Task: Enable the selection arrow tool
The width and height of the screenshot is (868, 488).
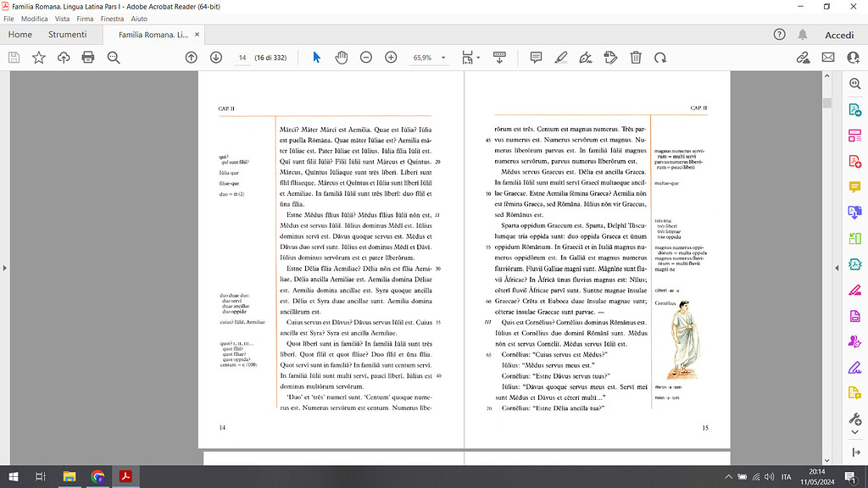Action: point(316,57)
